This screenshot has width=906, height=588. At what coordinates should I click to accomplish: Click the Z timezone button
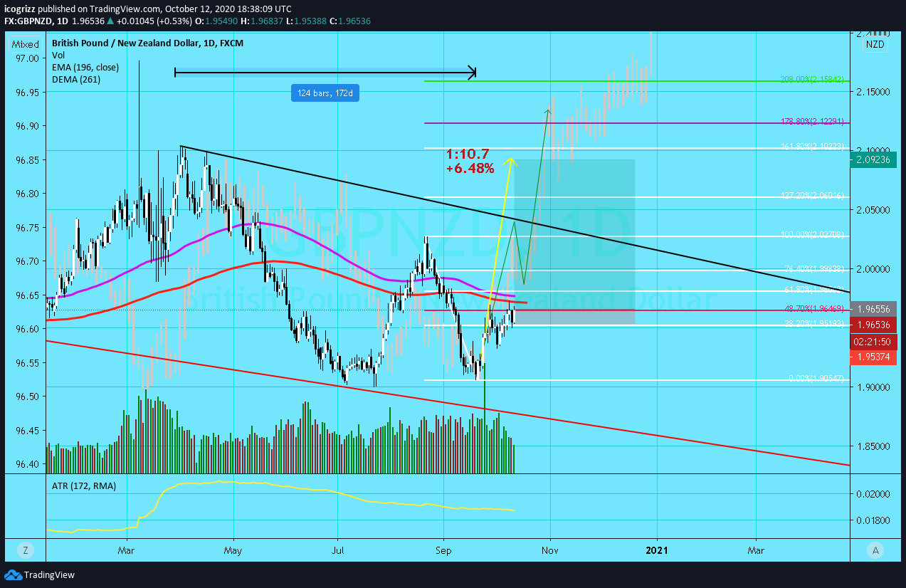point(25,550)
